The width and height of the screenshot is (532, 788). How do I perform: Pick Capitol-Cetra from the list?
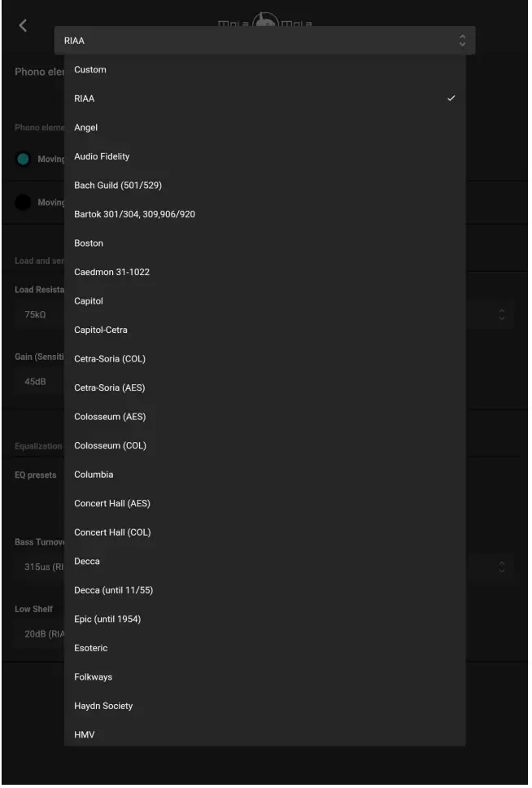(x=101, y=330)
